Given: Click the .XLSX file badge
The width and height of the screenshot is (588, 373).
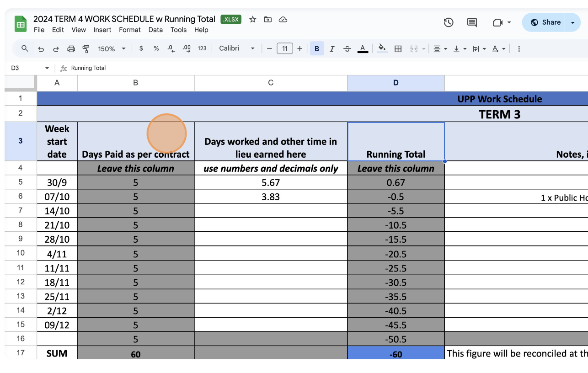Looking at the screenshot, I should (x=231, y=19).
